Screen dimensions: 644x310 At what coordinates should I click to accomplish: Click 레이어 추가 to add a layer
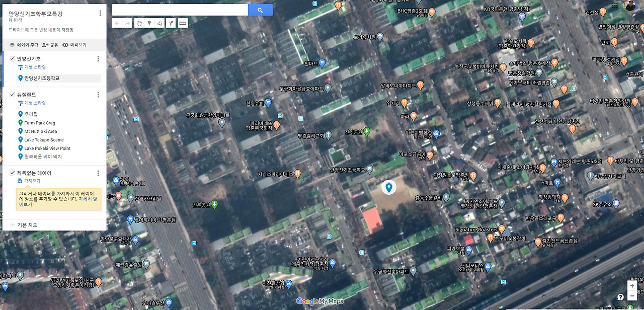click(24, 45)
